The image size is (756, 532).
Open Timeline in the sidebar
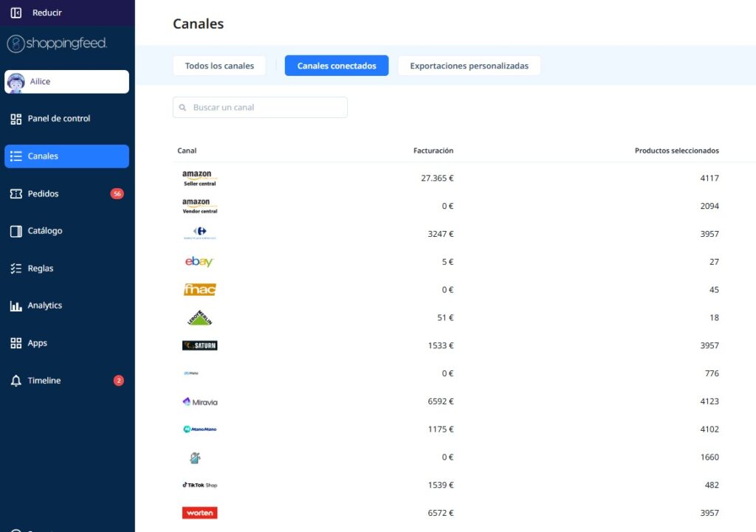(66, 381)
